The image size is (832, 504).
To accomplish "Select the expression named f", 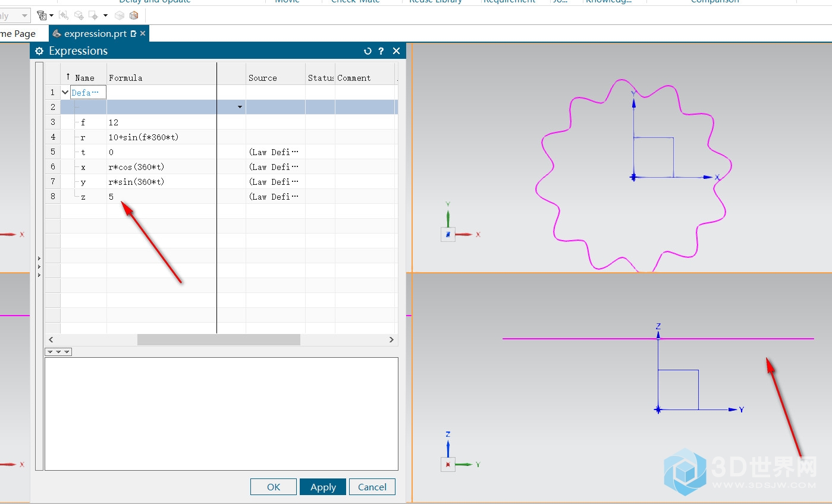I will point(83,122).
